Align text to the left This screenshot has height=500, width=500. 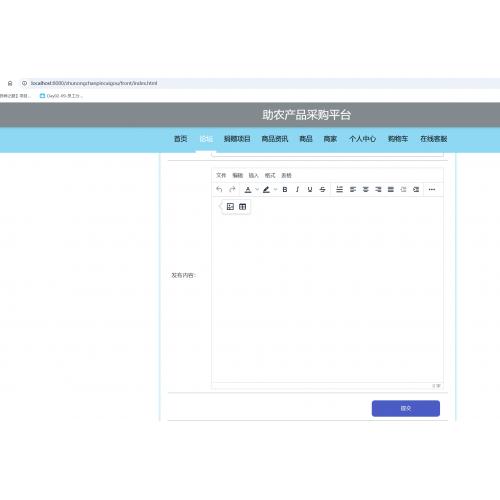click(353, 189)
